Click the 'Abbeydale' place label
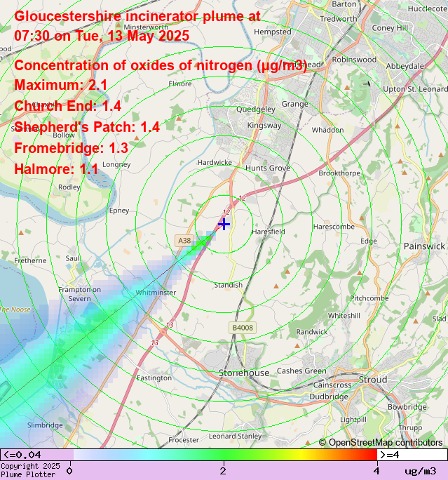The height and width of the screenshot is (480, 448). tap(405, 66)
